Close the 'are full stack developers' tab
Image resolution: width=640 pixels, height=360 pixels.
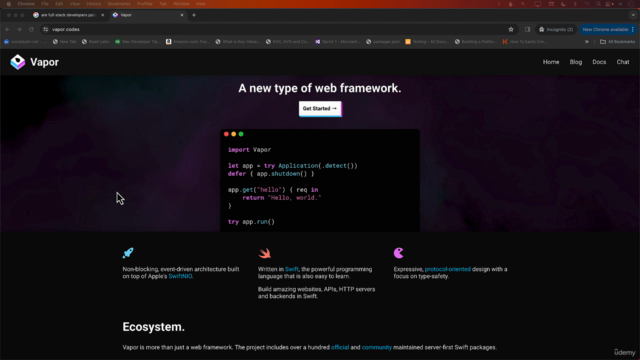point(102,15)
